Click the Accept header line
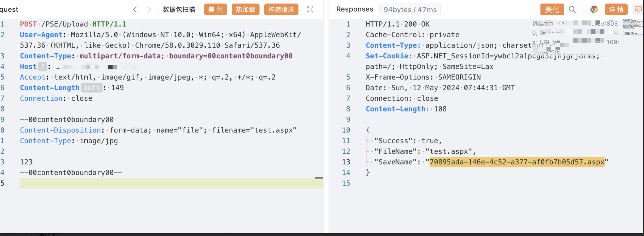The image size is (644, 236). [148, 77]
